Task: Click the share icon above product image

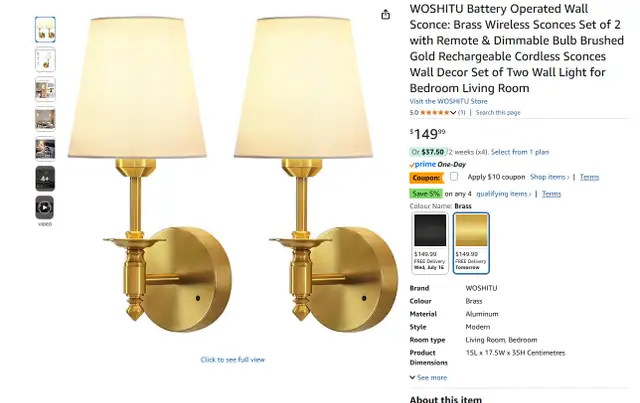Action: pyautogui.click(x=385, y=15)
